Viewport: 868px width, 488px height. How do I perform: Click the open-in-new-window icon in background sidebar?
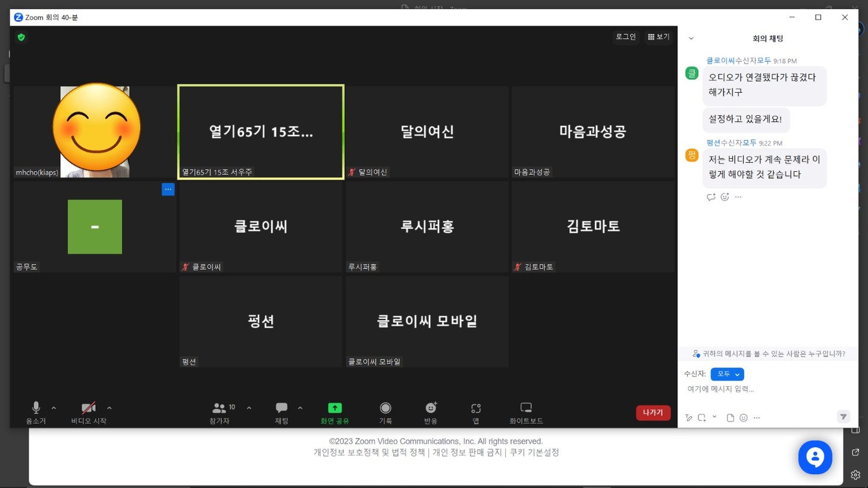click(x=856, y=452)
